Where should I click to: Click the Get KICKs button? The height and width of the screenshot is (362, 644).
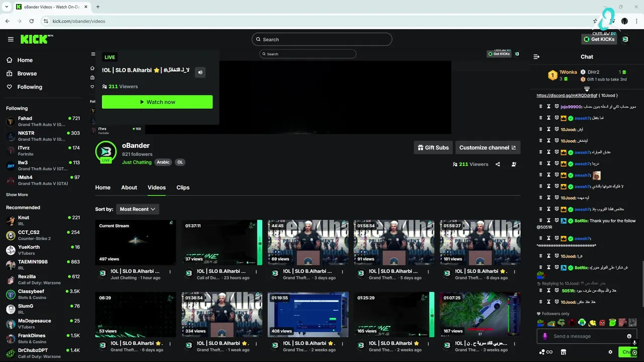click(x=599, y=39)
